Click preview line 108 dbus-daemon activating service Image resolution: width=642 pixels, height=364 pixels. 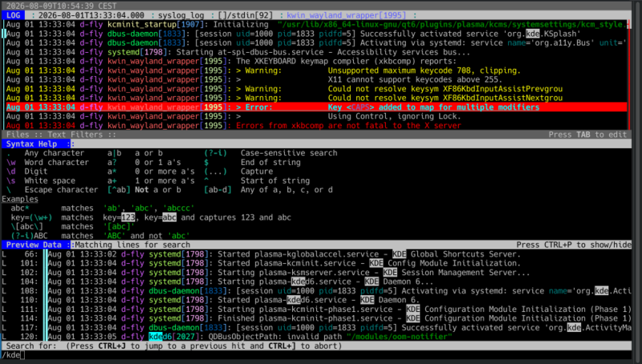tap(316, 291)
